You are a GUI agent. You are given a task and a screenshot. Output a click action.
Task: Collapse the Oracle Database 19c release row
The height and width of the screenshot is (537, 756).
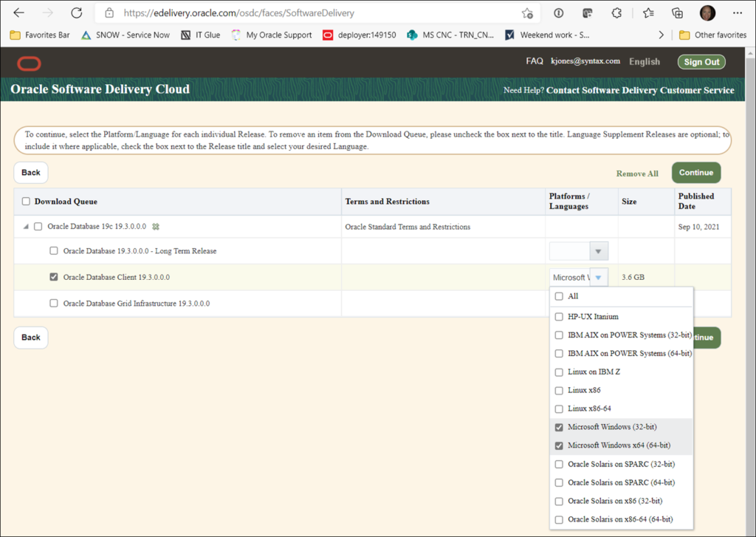(x=25, y=227)
